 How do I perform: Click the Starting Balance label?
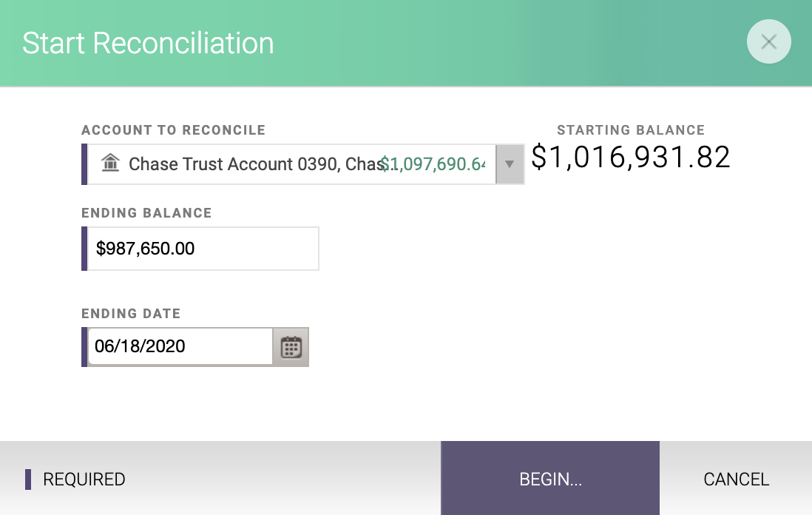pyautogui.click(x=631, y=130)
